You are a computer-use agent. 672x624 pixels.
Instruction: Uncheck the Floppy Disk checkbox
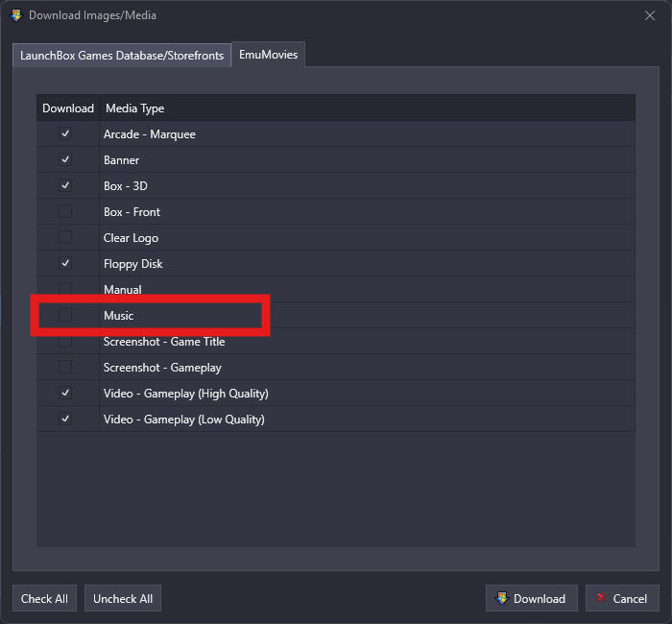(x=65, y=263)
